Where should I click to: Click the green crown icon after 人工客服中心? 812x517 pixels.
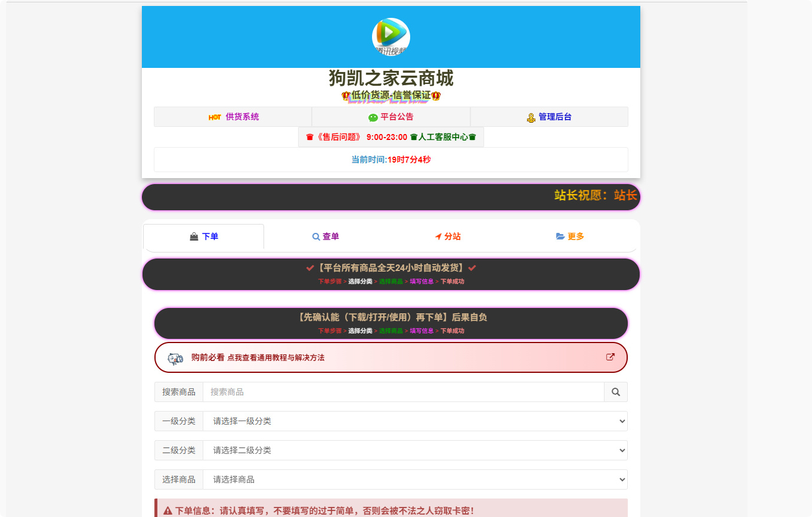(x=472, y=137)
